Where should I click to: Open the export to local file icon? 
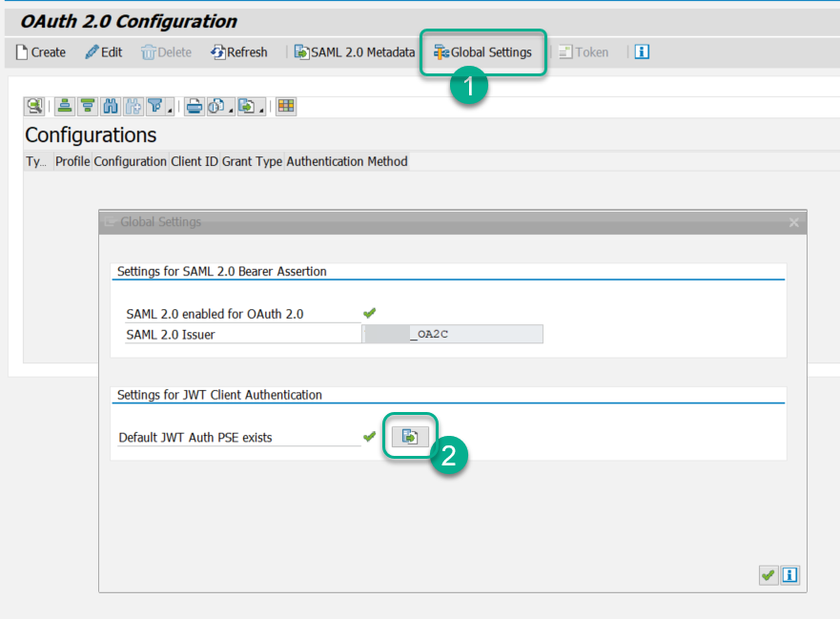click(245, 106)
